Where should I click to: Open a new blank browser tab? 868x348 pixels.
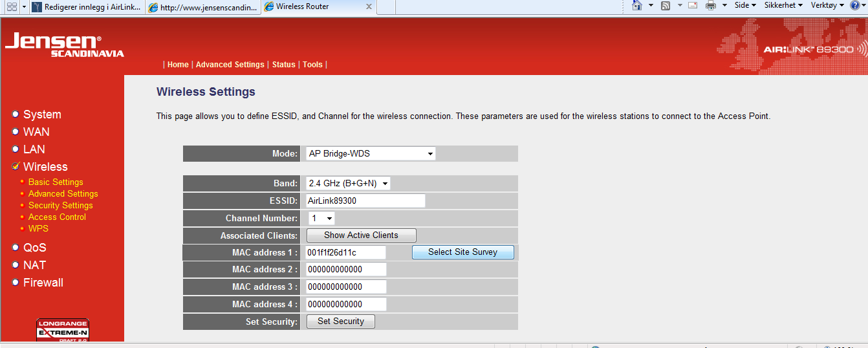(x=386, y=7)
